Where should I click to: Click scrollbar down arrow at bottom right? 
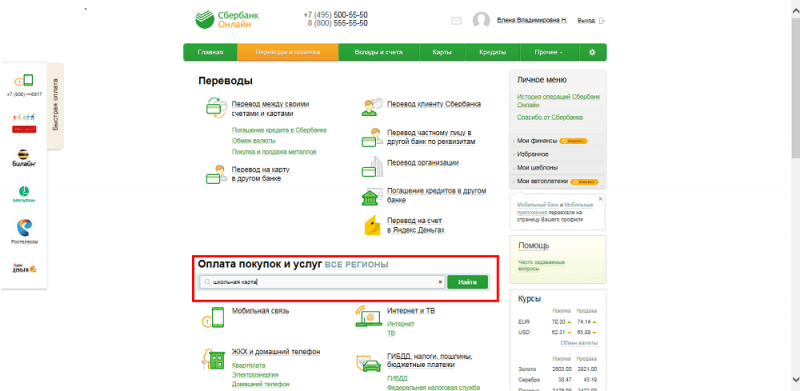(x=795, y=379)
